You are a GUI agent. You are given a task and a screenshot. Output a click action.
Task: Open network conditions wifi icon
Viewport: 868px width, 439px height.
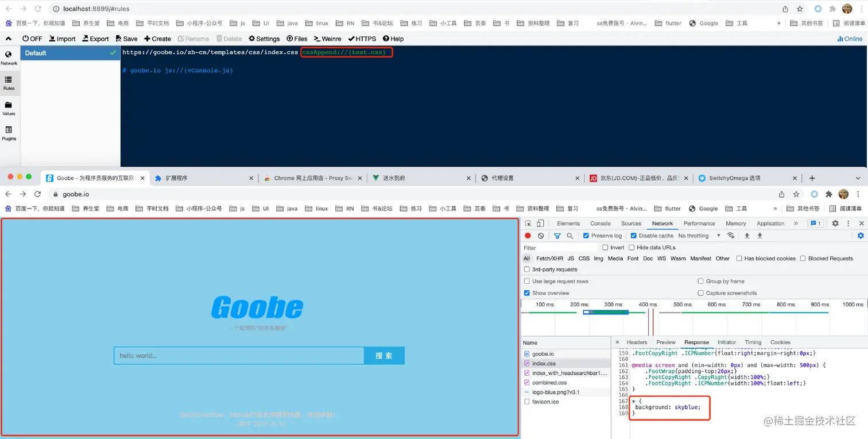(x=731, y=236)
